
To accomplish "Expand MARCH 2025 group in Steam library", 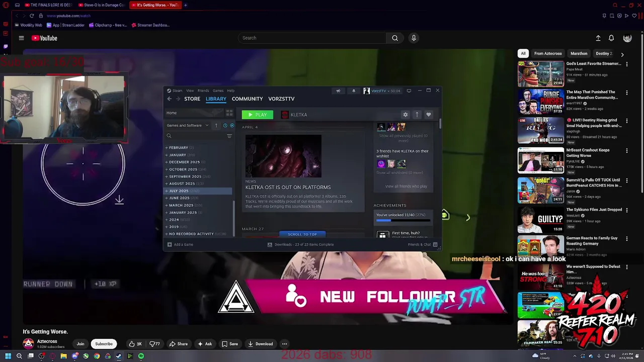I will tap(198, 205).
